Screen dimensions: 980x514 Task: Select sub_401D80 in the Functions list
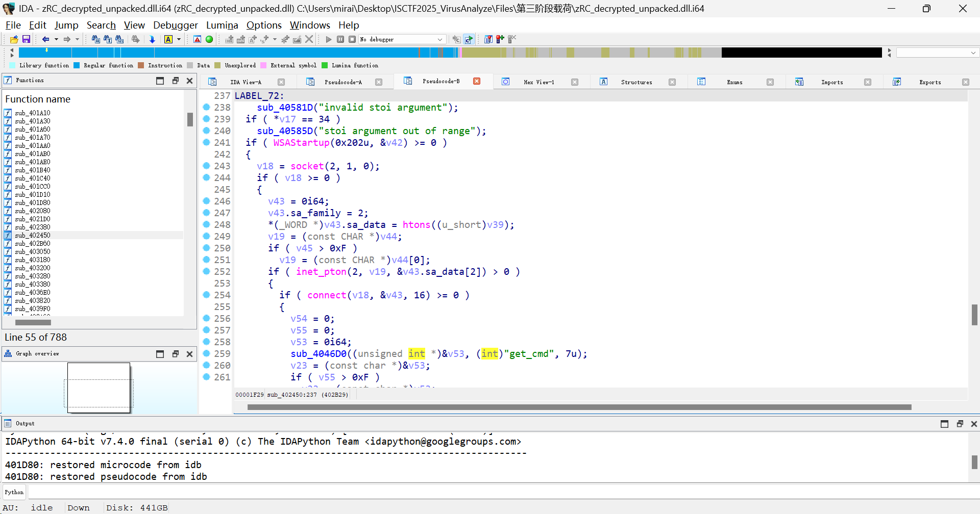click(x=33, y=203)
